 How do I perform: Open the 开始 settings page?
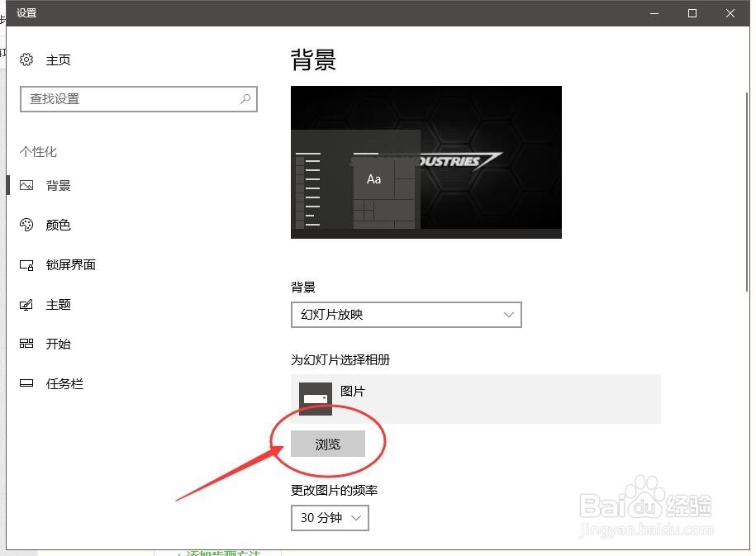pos(59,344)
